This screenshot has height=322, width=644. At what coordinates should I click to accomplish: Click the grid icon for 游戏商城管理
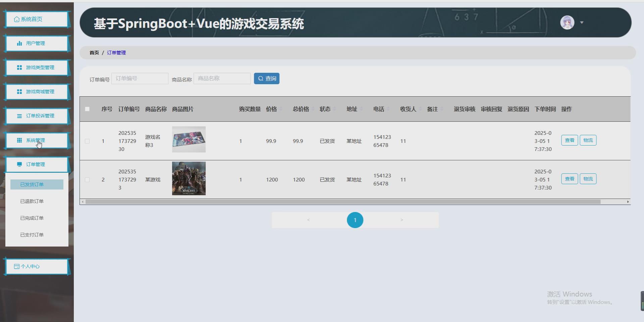pos(19,92)
